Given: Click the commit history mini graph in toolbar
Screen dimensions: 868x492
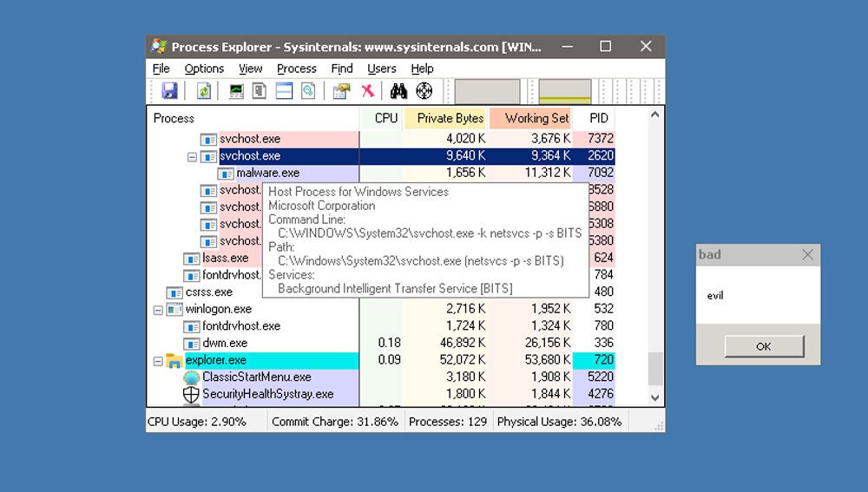Looking at the screenshot, I should [565, 91].
